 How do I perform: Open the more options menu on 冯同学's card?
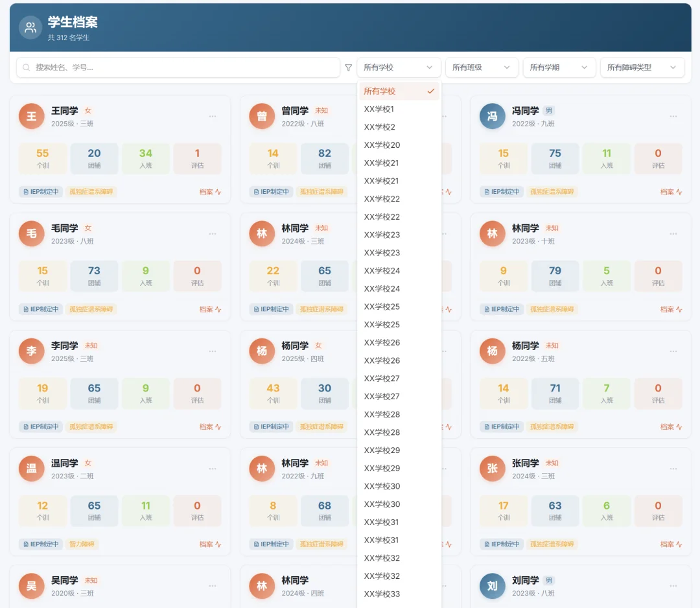pyautogui.click(x=673, y=116)
